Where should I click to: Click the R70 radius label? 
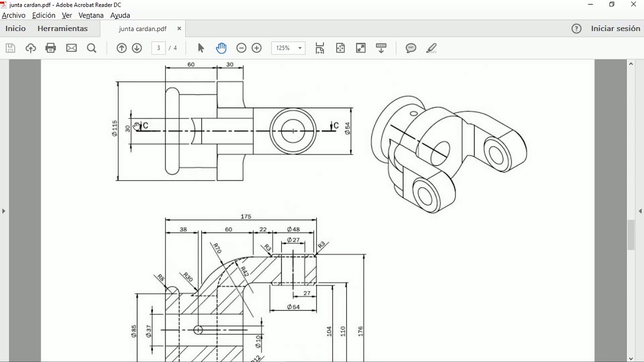(x=217, y=248)
